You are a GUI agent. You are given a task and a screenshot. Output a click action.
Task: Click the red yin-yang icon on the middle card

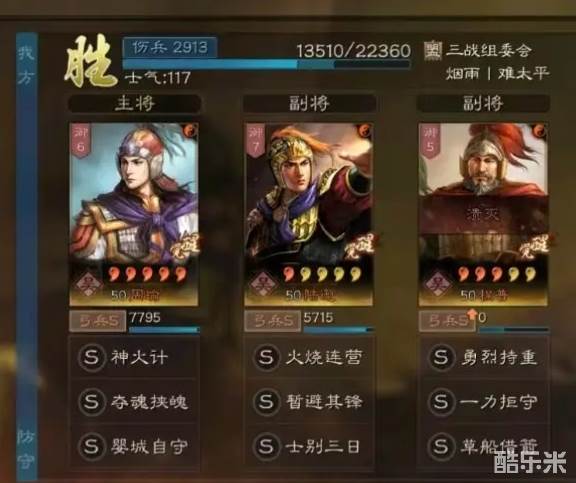pyautogui.click(x=364, y=130)
